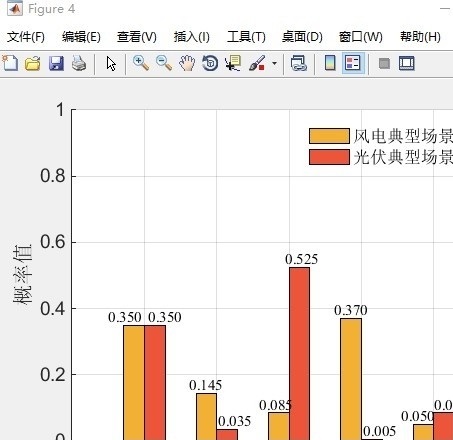Select the Pan hand tool
453x440 pixels.
click(x=187, y=63)
